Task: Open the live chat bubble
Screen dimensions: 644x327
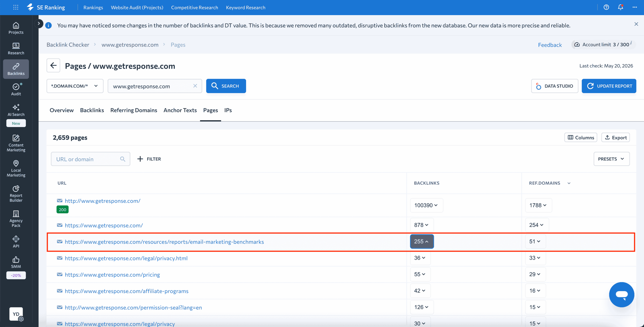Action: (622, 295)
